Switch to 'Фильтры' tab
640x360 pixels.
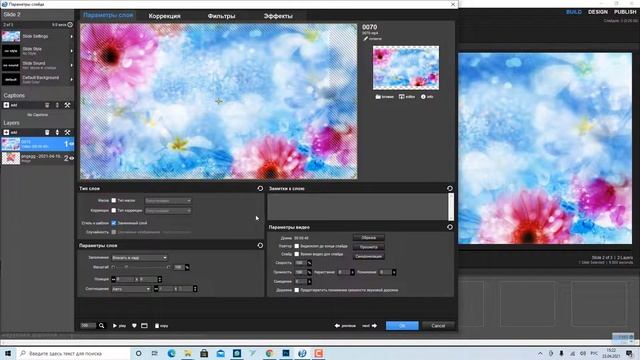221,16
